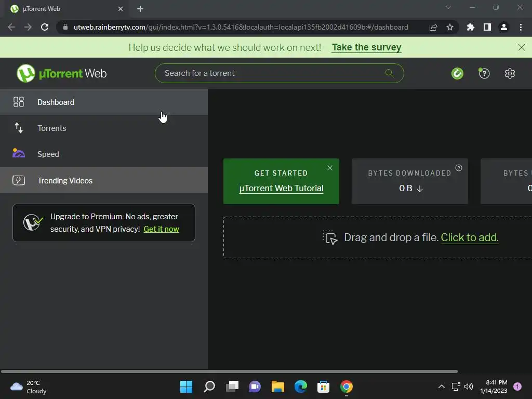
Task: Open the Windows Start menu
Action: coord(186,387)
